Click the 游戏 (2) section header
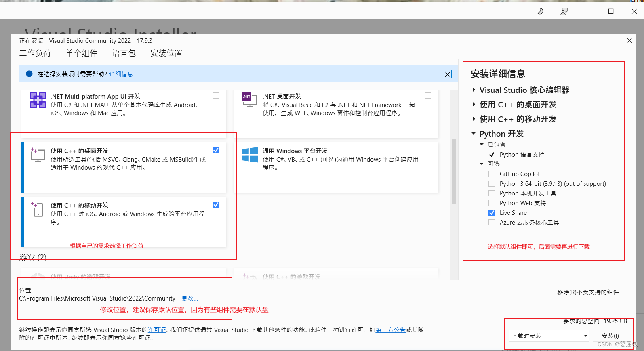This screenshot has width=644, height=351. [x=33, y=257]
